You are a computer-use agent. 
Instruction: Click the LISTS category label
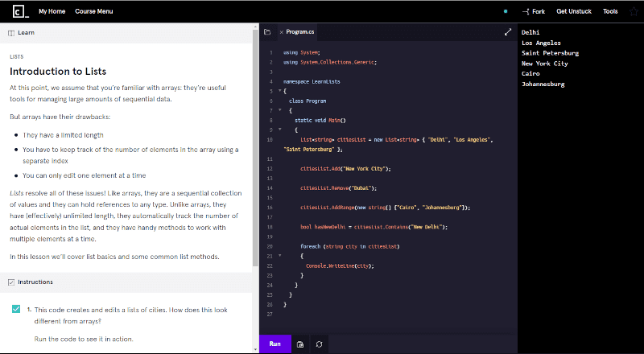(16, 56)
